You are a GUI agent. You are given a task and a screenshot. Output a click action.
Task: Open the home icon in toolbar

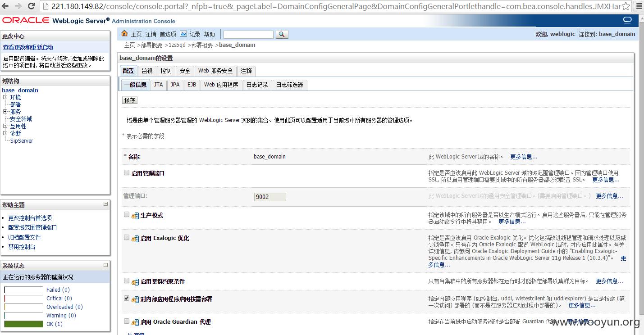(x=125, y=34)
